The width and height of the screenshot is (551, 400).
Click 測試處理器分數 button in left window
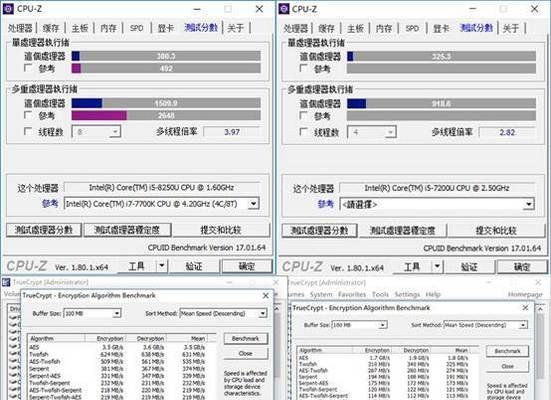pyautogui.click(x=44, y=230)
